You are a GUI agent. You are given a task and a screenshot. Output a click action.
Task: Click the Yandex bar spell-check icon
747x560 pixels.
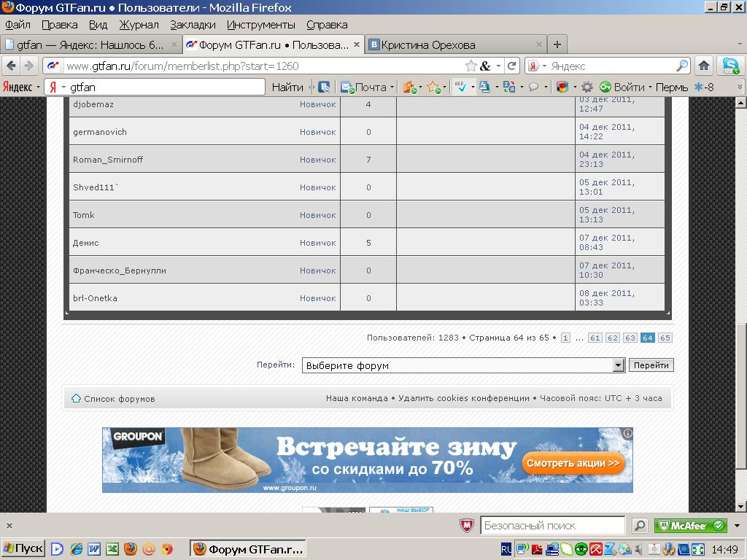click(460, 87)
